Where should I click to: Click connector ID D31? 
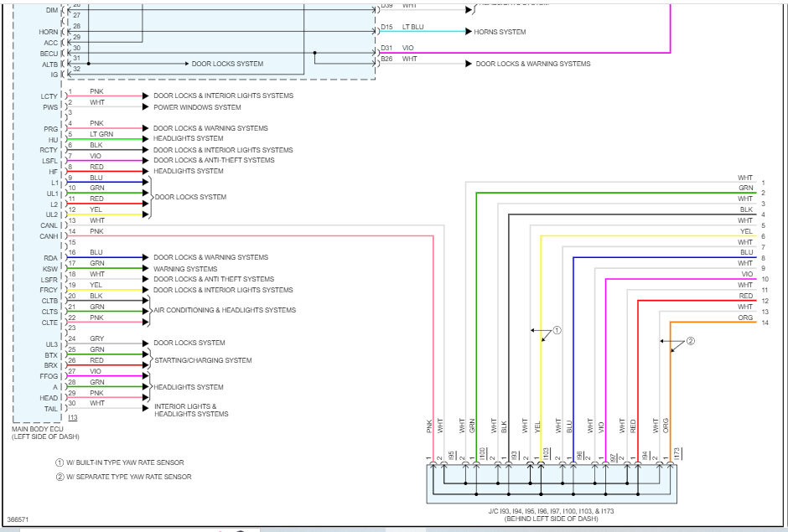[386, 48]
